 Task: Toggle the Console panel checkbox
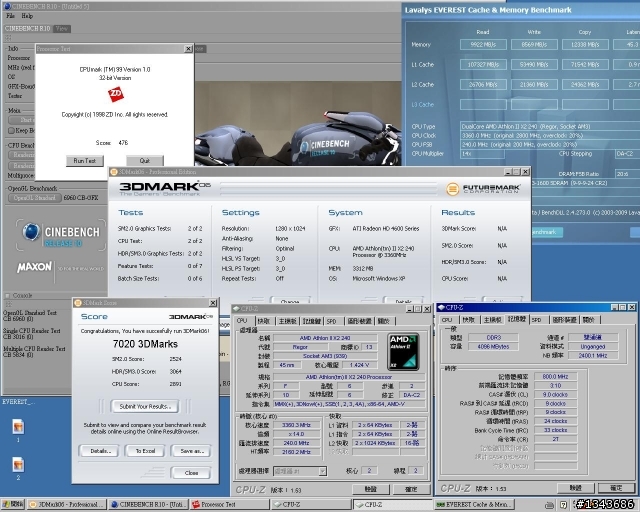pyautogui.click(x=7, y=295)
